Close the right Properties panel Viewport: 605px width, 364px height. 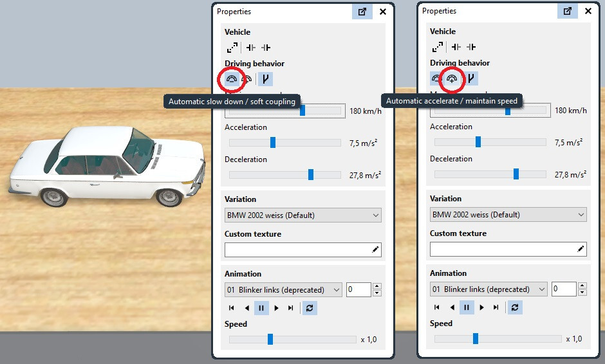point(588,11)
